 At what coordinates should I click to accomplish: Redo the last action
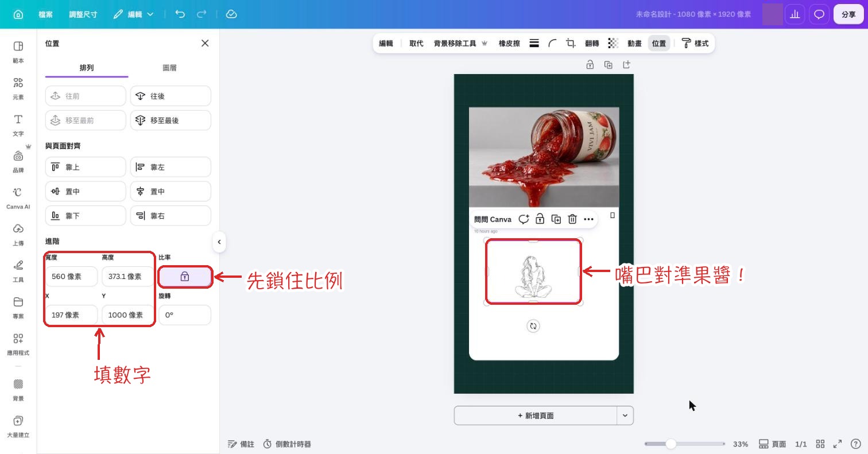tap(201, 14)
